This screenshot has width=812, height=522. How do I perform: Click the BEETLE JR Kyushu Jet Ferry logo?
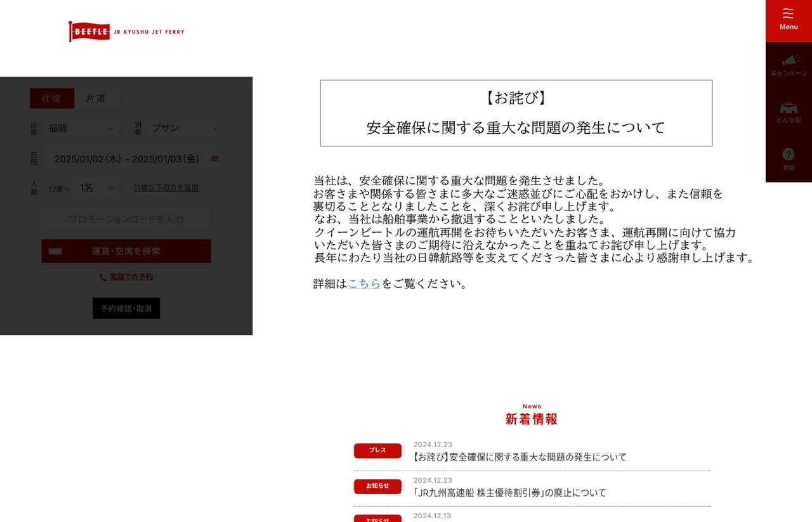126,31
